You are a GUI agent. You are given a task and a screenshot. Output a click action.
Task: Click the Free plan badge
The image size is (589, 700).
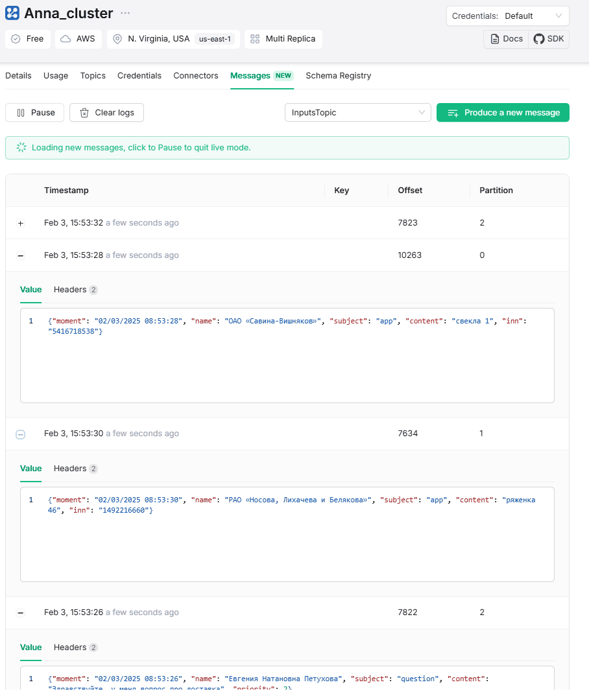point(28,39)
